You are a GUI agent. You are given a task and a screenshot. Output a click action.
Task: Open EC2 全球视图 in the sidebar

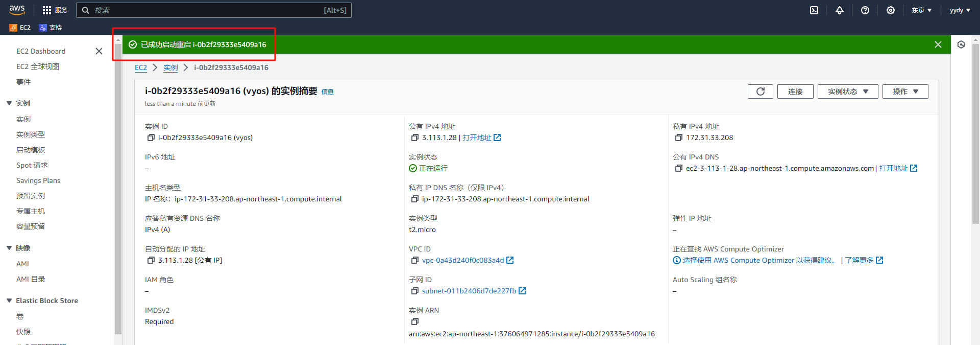click(38, 66)
